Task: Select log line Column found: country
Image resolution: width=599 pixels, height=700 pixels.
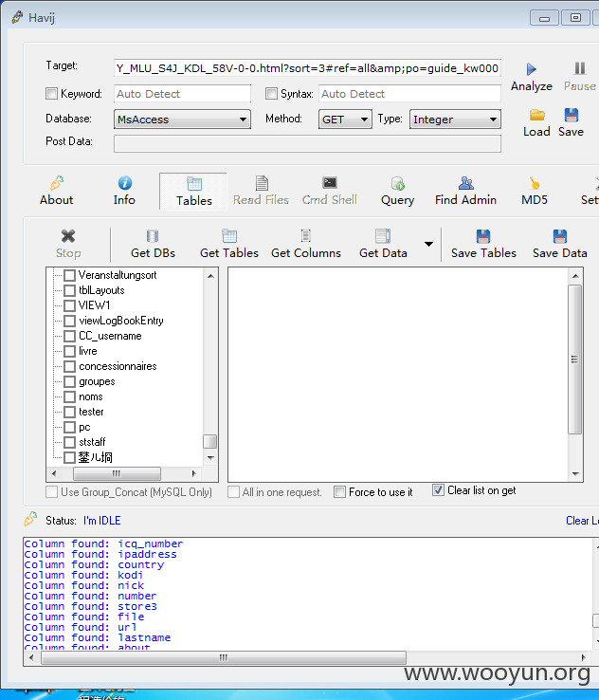Action: 94,564
